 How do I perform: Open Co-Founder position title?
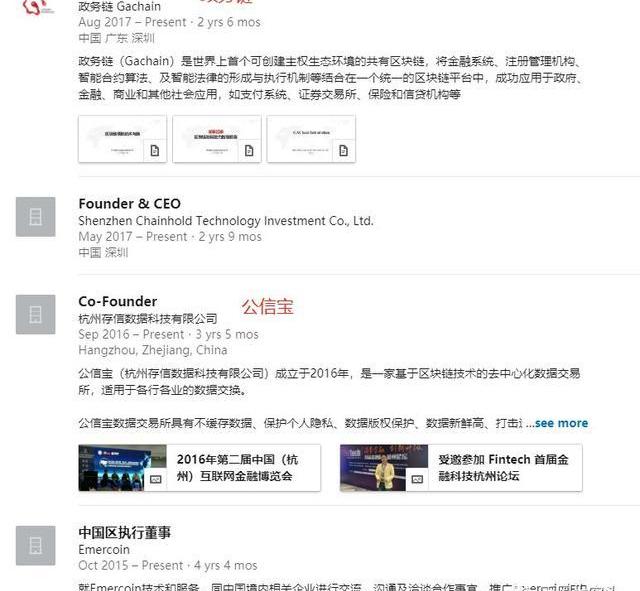tap(118, 301)
